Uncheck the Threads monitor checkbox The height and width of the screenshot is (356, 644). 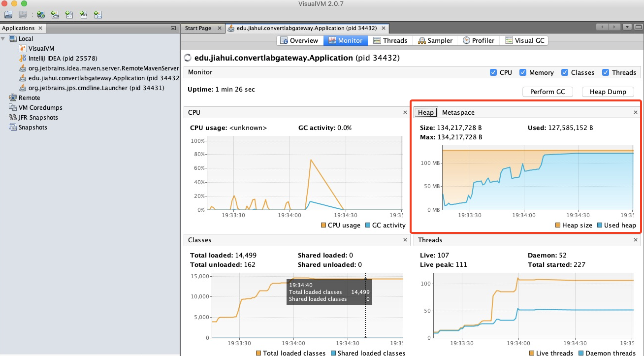606,72
